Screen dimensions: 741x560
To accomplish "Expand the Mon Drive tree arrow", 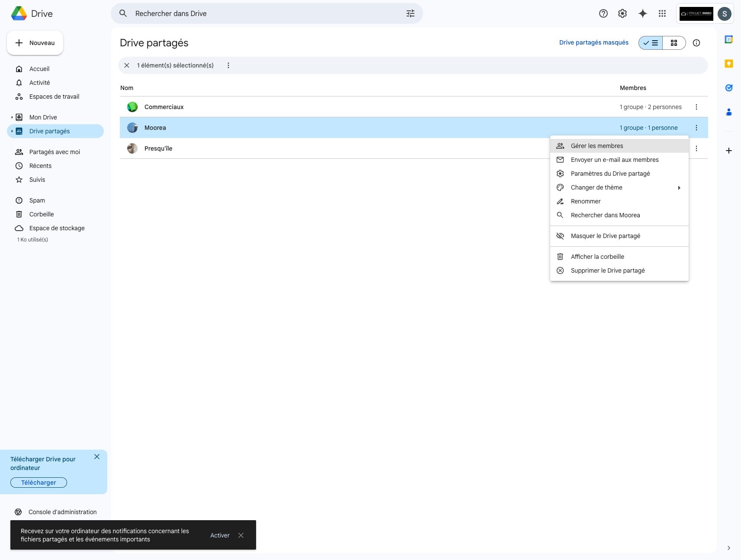I will click(12, 117).
